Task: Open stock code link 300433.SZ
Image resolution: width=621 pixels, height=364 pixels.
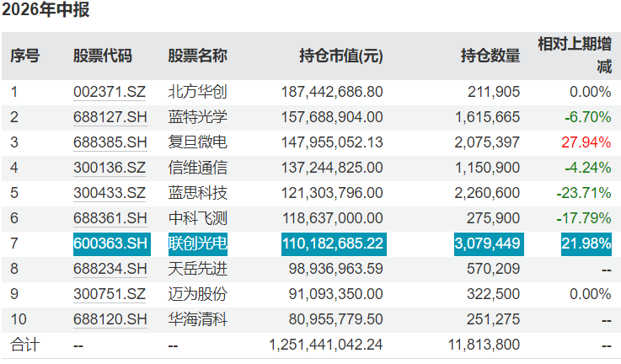Action: coord(110,193)
